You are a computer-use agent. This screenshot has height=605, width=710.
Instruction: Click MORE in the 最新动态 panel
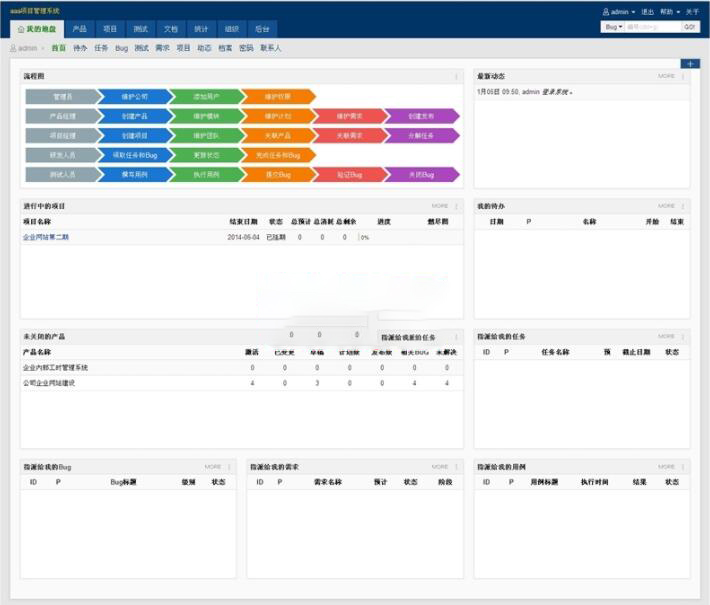(x=666, y=76)
